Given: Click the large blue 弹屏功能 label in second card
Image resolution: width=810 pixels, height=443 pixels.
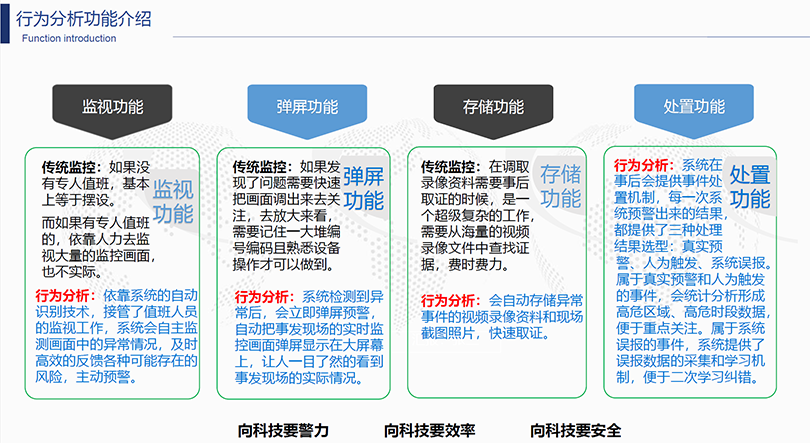Looking at the screenshot, I should coord(364,188).
